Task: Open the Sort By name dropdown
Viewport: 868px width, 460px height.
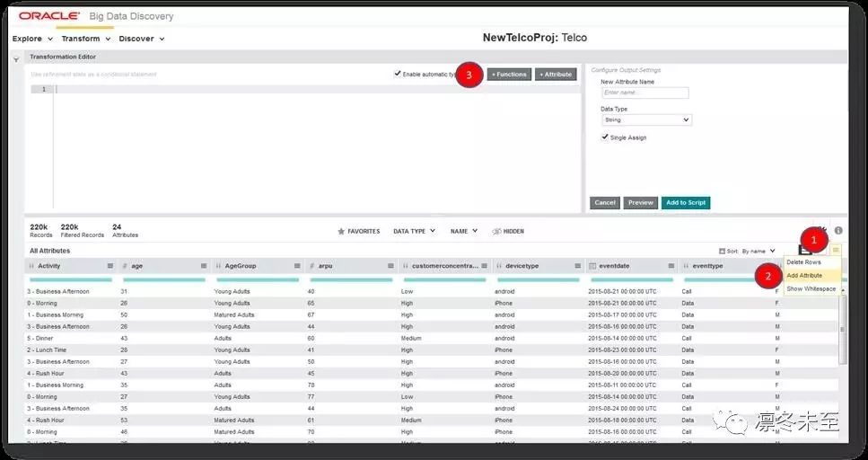Action: [x=758, y=251]
